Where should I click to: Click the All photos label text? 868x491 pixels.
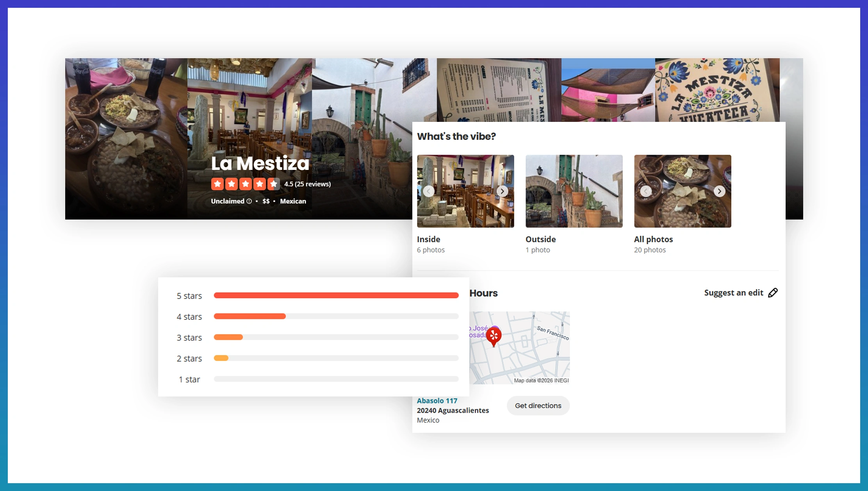(x=653, y=239)
